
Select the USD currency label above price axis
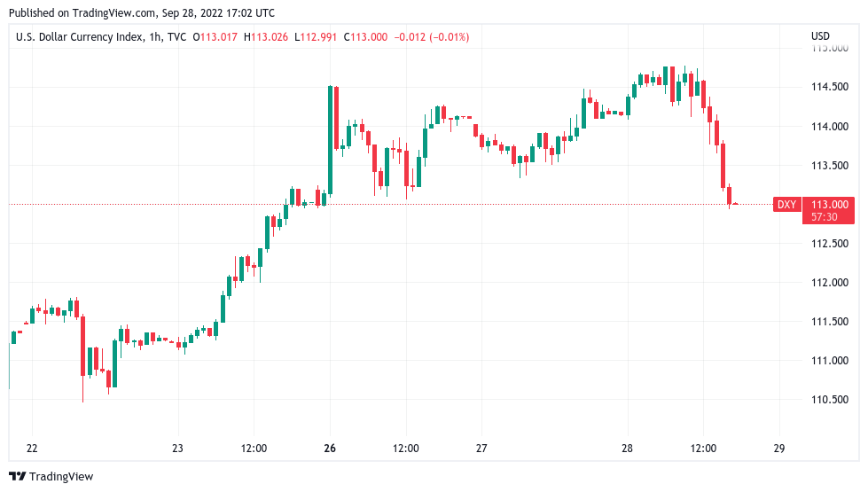coord(820,36)
